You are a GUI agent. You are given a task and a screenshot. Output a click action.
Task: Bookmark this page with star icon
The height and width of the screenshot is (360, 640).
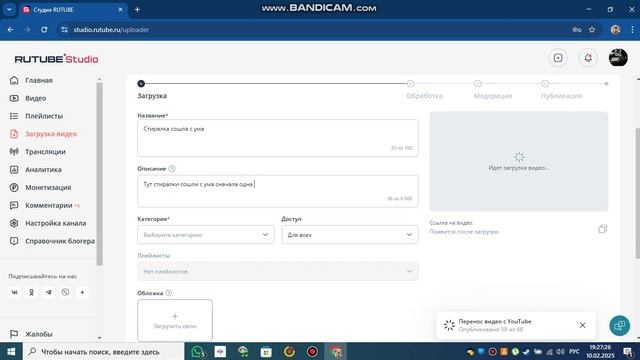point(592,30)
